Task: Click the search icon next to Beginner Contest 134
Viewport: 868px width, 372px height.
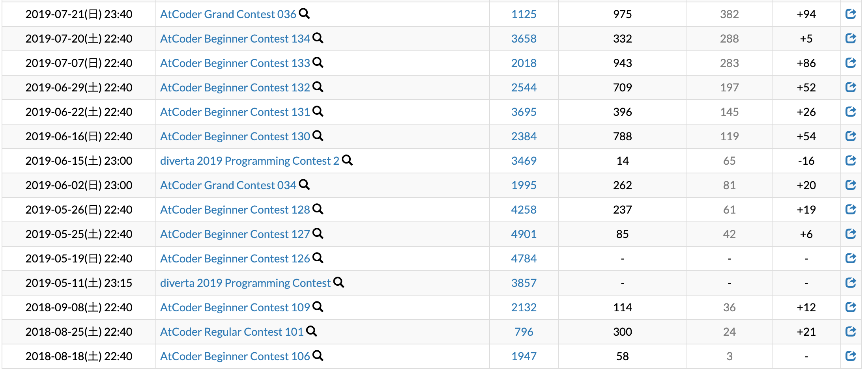Action: pyautogui.click(x=318, y=38)
